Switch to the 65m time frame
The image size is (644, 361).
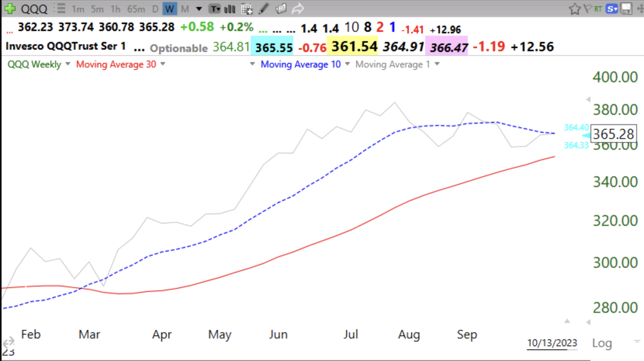(136, 9)
